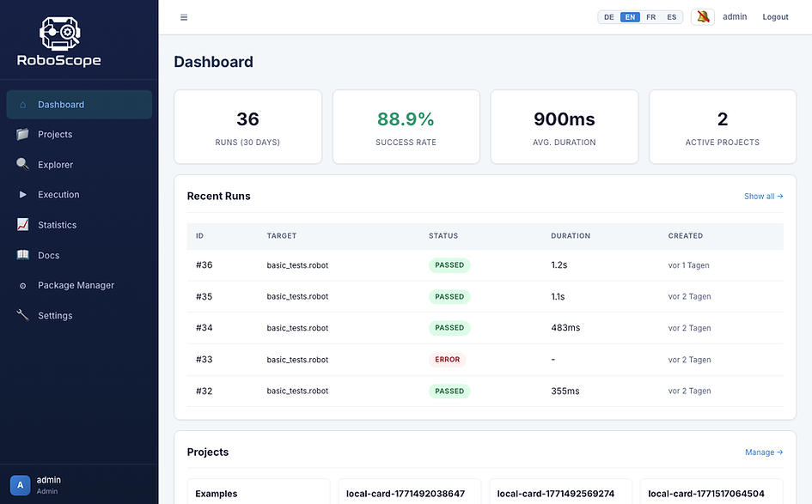Click the Dashboard home icon in sidebar
Image resolution: width=812 pixels, height=504 pixels.
pos(23,105)
